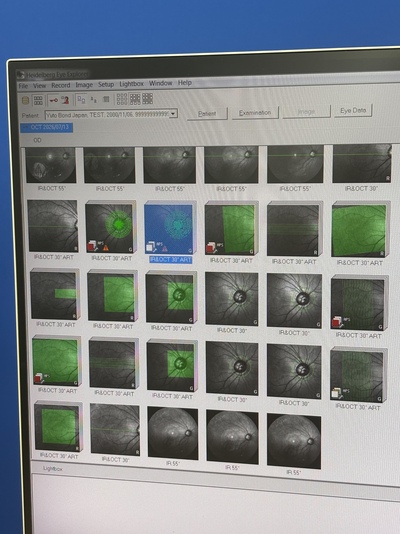Viewport: 400px width, 534px height.
Task: Collapse the expander beside OCT 2026/07/13
Action: [25, 128]
